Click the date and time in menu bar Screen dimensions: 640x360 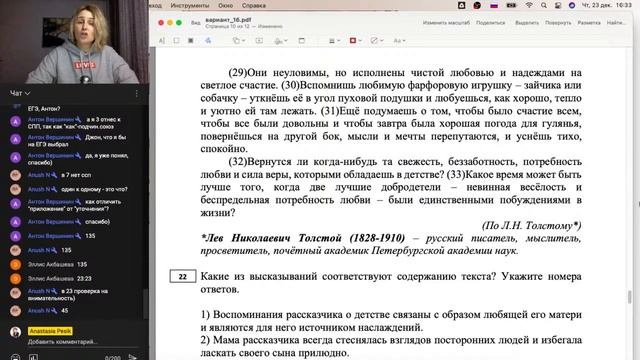pyautogui.click(x=607, y=5)
